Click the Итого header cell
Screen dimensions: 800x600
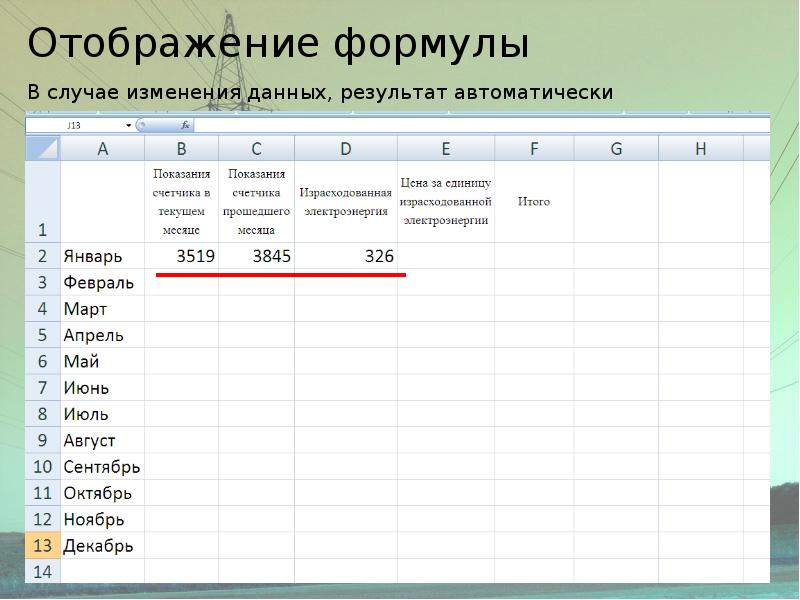pyautogui.click(x=534, y=201)
